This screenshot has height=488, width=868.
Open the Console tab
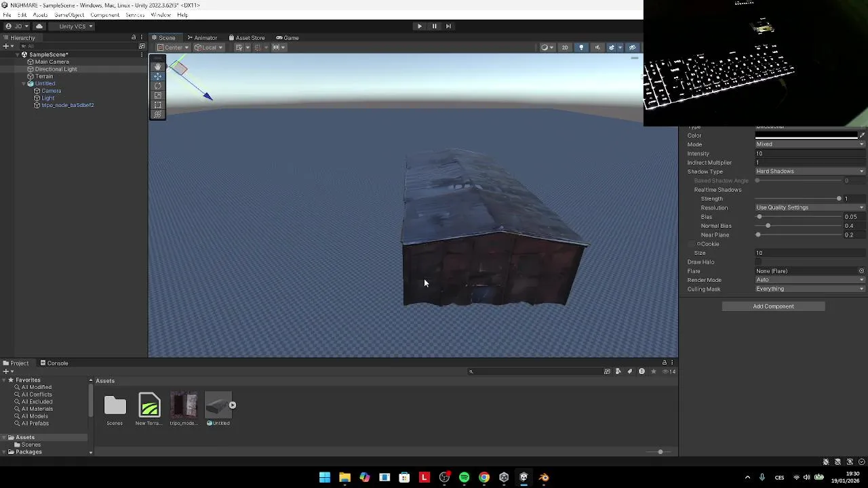[54, 363]
